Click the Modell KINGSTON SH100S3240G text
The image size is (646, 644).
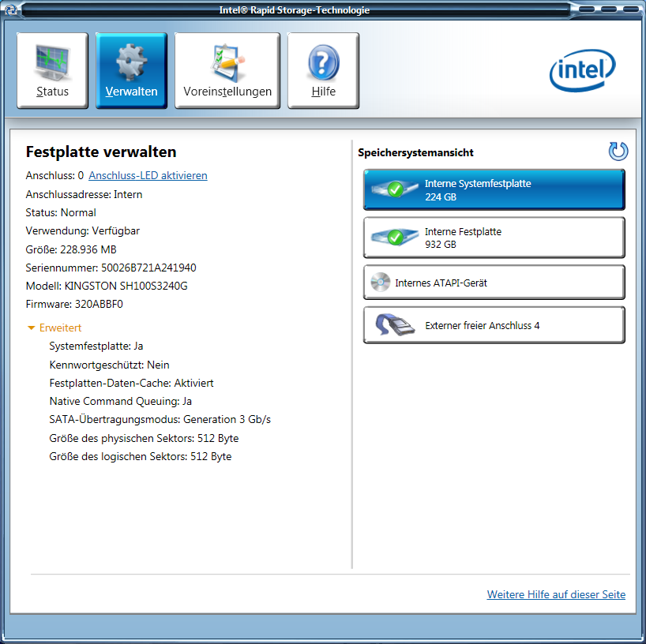(x=107, y=286)
